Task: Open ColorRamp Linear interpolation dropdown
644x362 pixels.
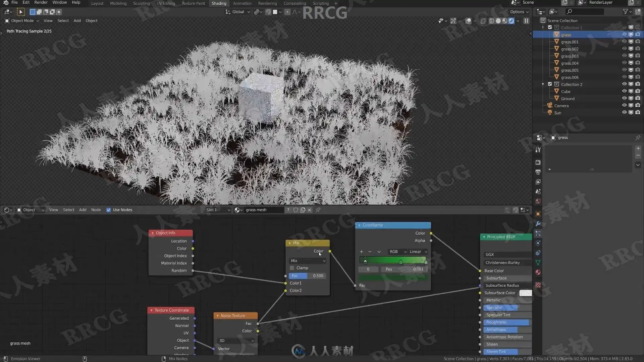Action: coord(418,252)
